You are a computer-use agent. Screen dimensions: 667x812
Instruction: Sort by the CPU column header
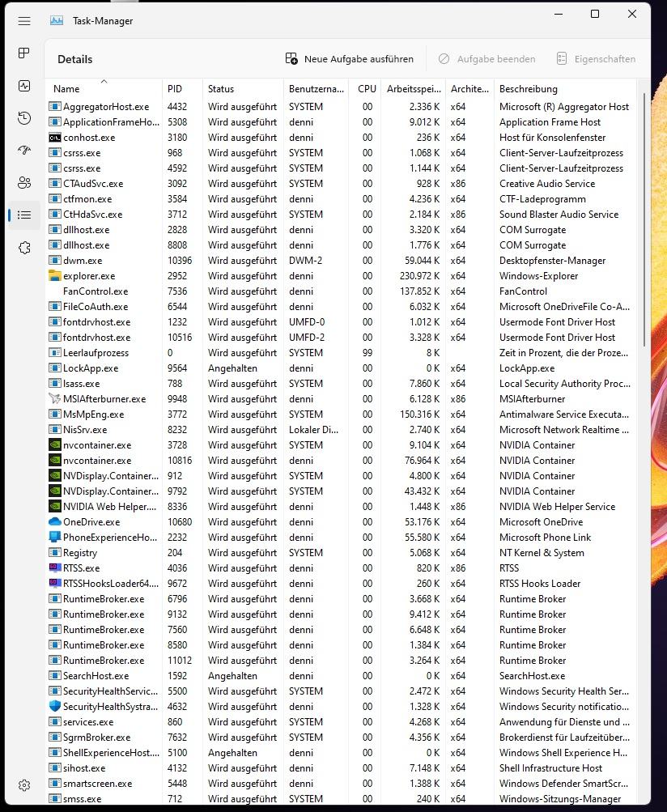click(366, 88)
